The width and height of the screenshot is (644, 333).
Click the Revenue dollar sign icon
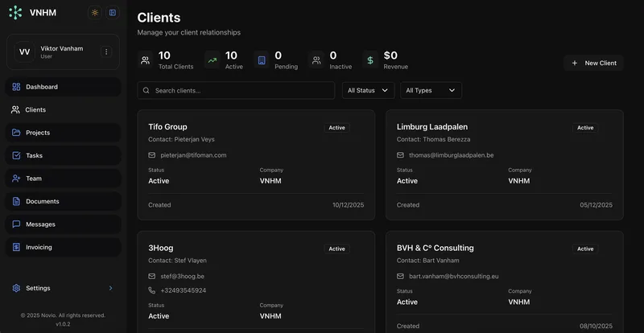[370, 61]
